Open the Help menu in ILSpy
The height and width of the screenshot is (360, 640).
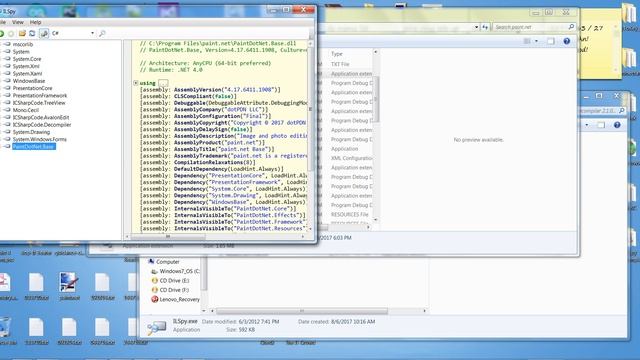pos(36,22)
